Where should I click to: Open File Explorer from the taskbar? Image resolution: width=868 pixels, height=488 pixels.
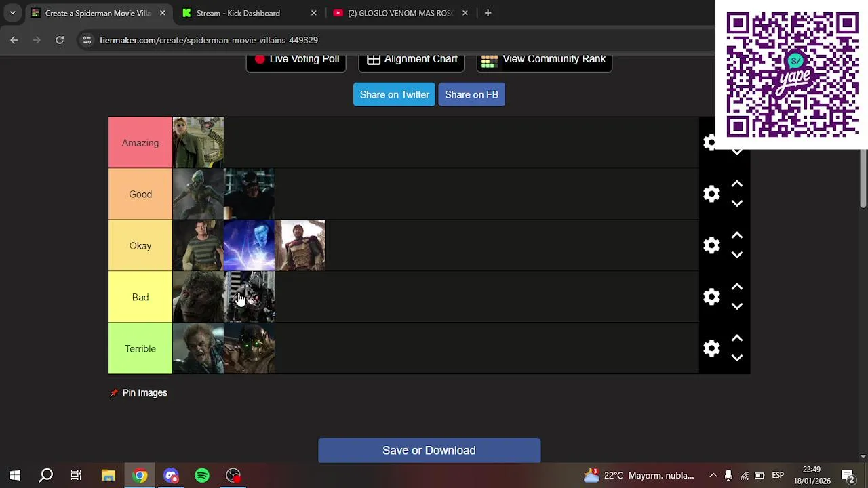tap(108, 475)
